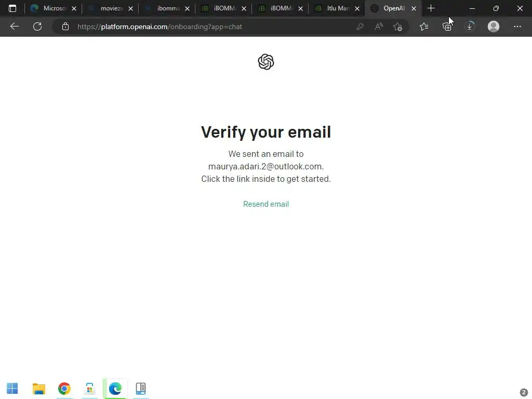532x399 pixels.
Task: Close the Itlu Mar tab
Action: click(357, 8)
